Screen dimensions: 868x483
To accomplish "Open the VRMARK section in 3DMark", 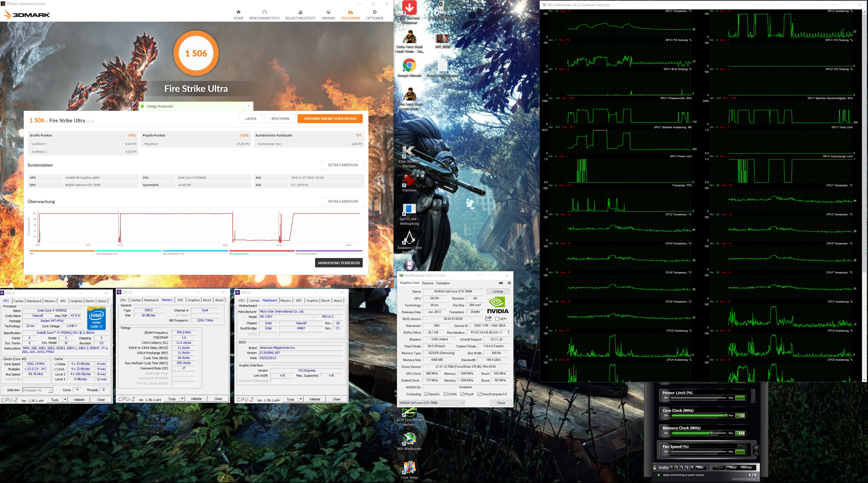I will [328, 15].
